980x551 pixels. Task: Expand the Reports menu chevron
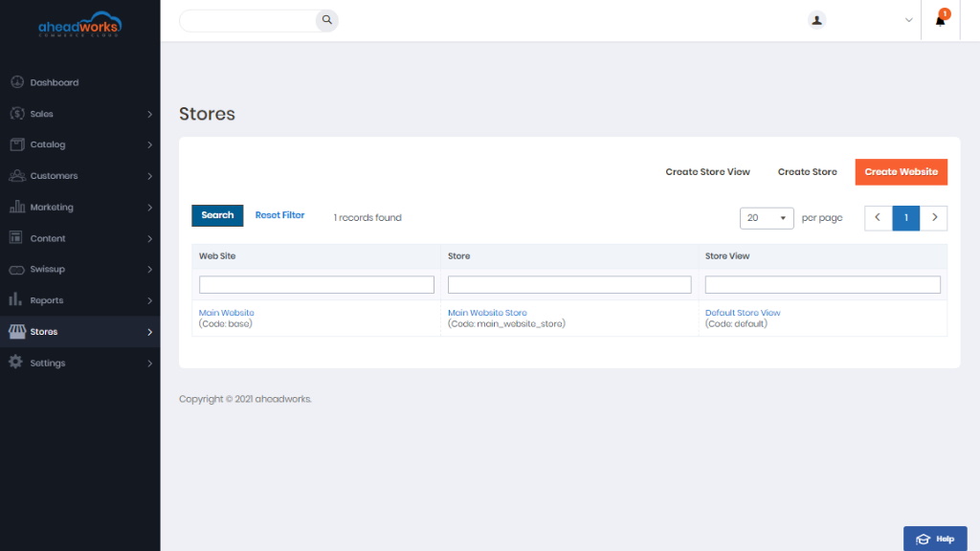(149, 300)
